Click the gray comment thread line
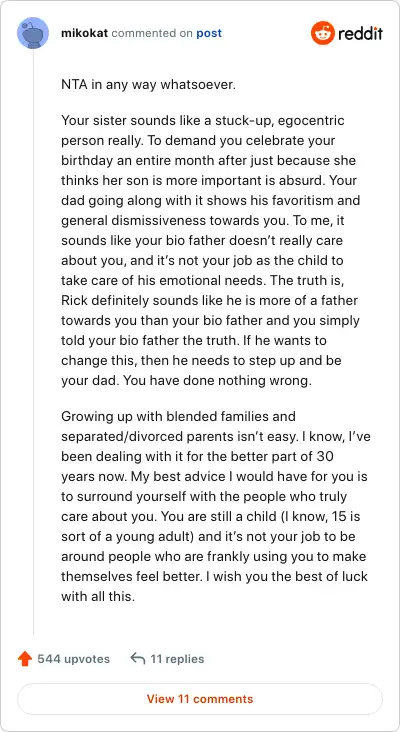400x732 pixels. pyautogui.click(x=33, y=342)
